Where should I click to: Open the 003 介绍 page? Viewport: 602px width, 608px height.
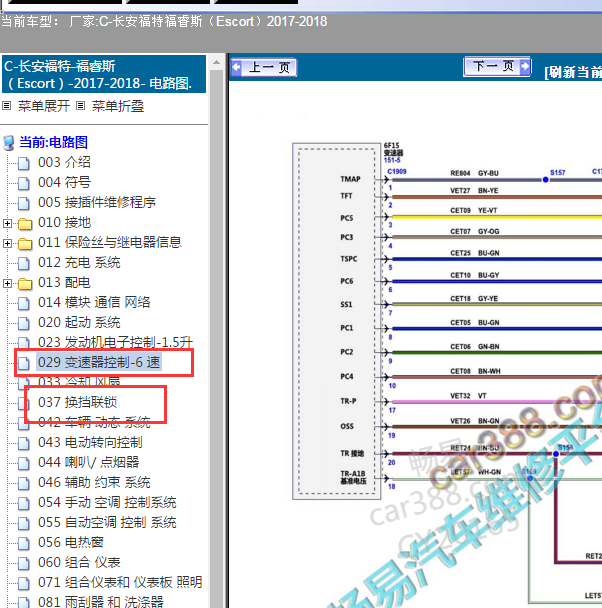(64, 162)
